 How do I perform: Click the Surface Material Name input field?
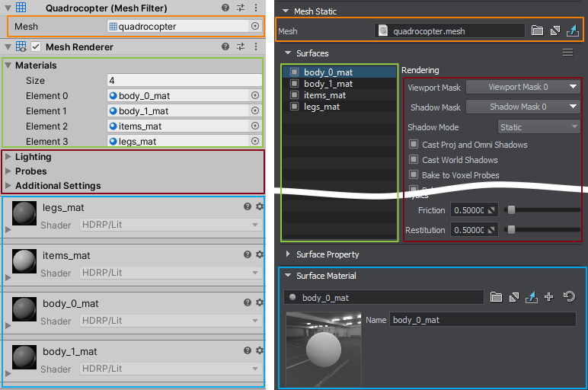[482, 320]
